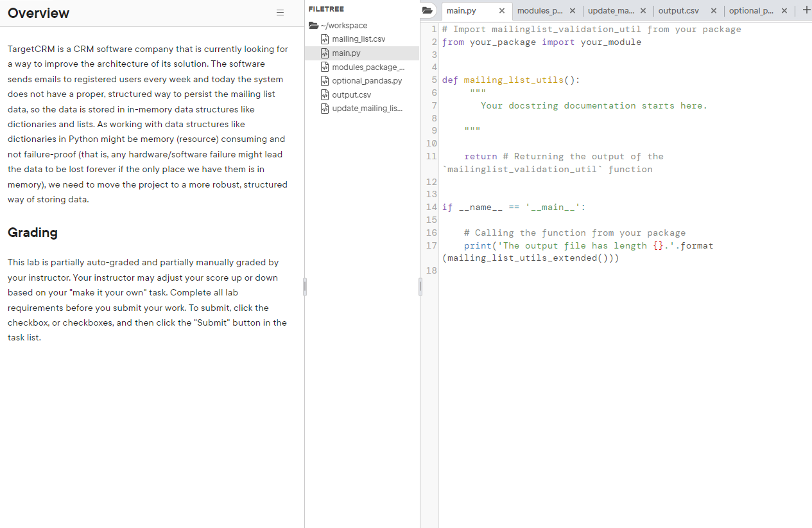Click the ~/workspace folder icon in the filetree
Viewport: 812px width, 528px height.
click(313, 25)
